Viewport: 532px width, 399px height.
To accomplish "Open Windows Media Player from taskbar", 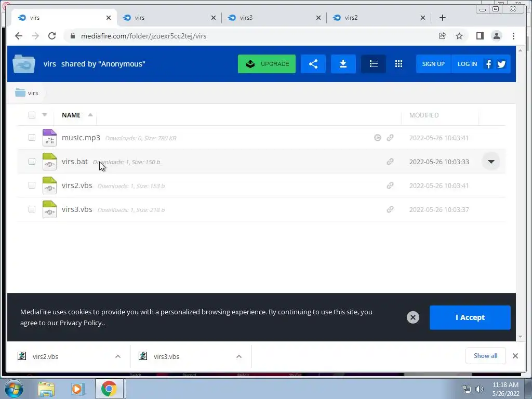I will point(77,389).
